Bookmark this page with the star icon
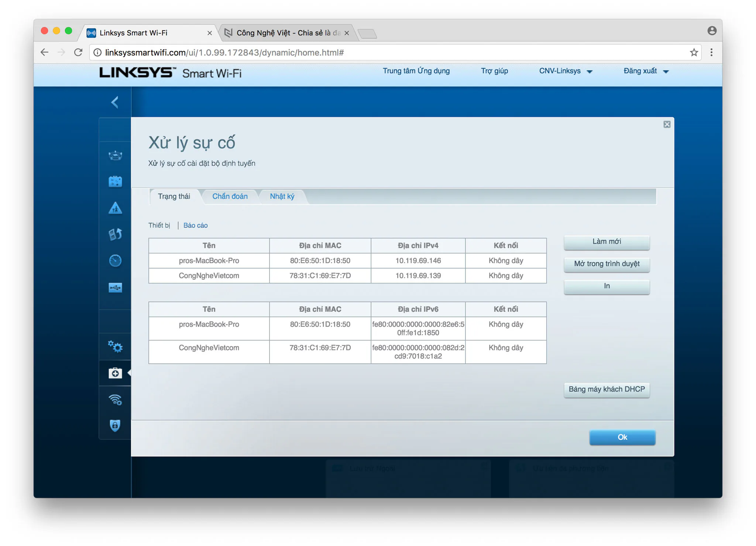The image size is (756, 546). [694, 52]
